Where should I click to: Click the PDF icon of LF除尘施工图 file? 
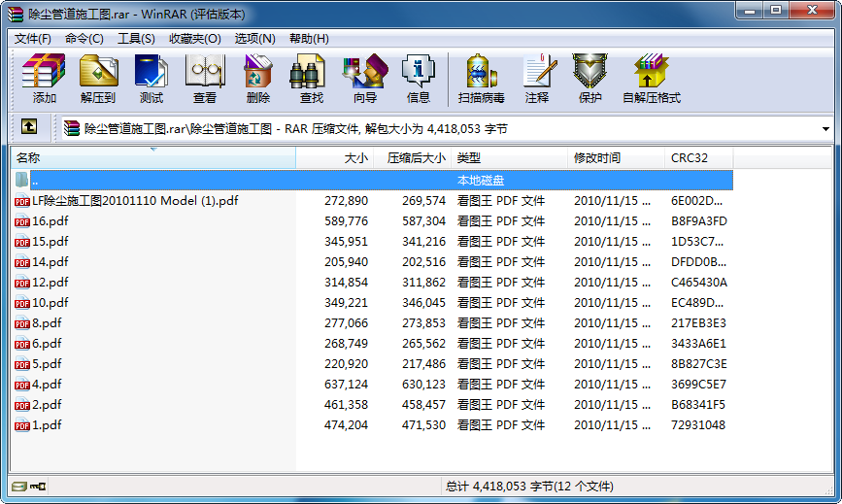22,201
